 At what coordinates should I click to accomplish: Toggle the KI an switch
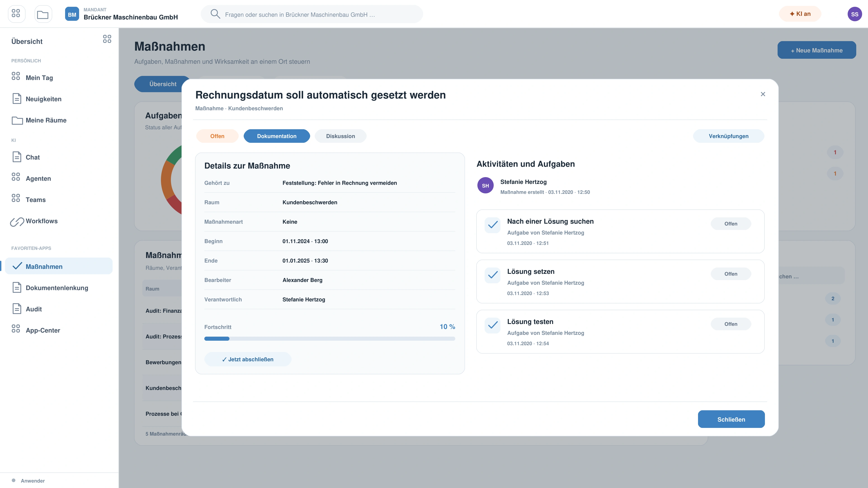pos(800,14)
